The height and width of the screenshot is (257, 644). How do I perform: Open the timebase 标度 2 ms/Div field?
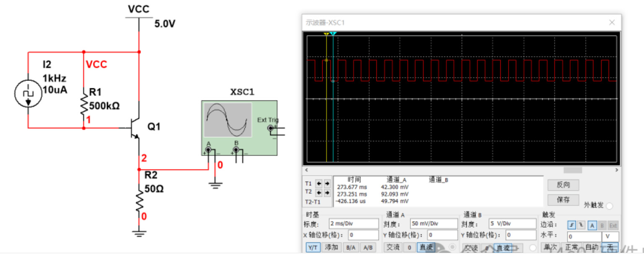[x=353, y=224]
